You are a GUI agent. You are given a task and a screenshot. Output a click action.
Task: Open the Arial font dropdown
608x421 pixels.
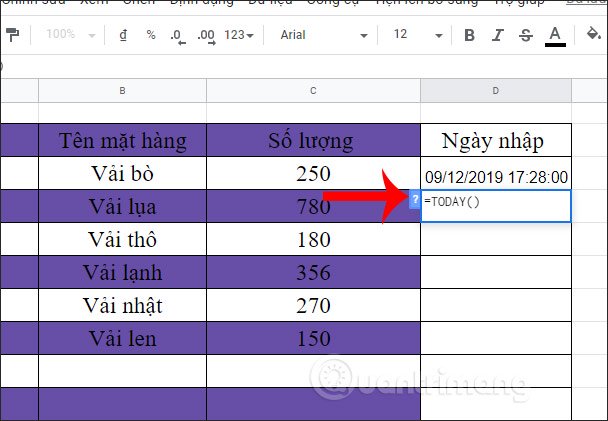point(323,35)
